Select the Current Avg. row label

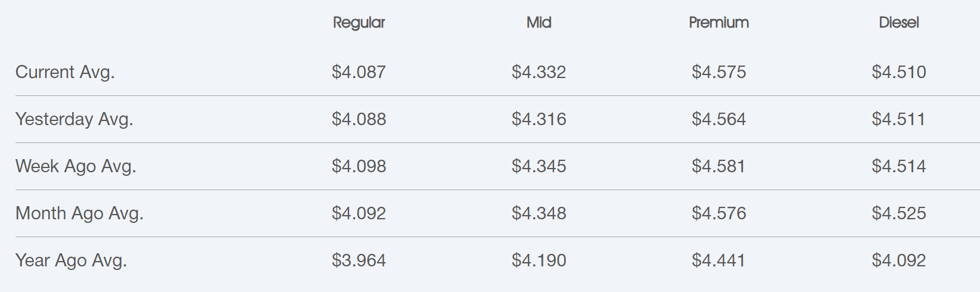tap(65, 72)
